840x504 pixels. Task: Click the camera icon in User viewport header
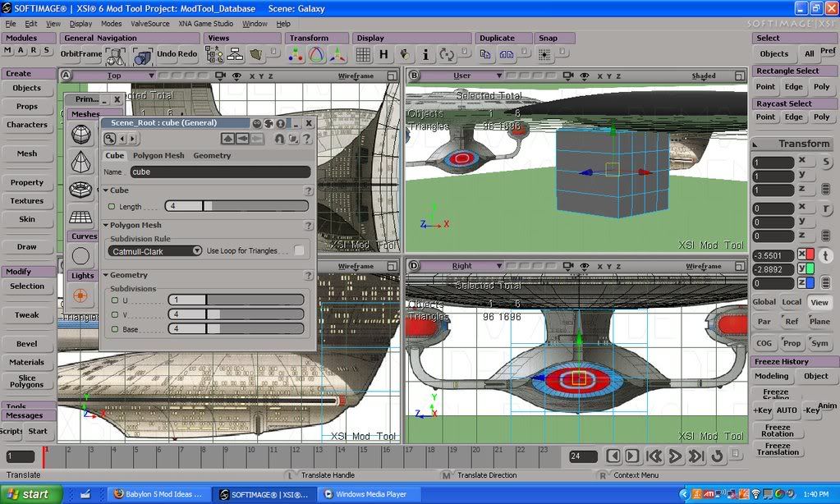click(x=568, y=76)
